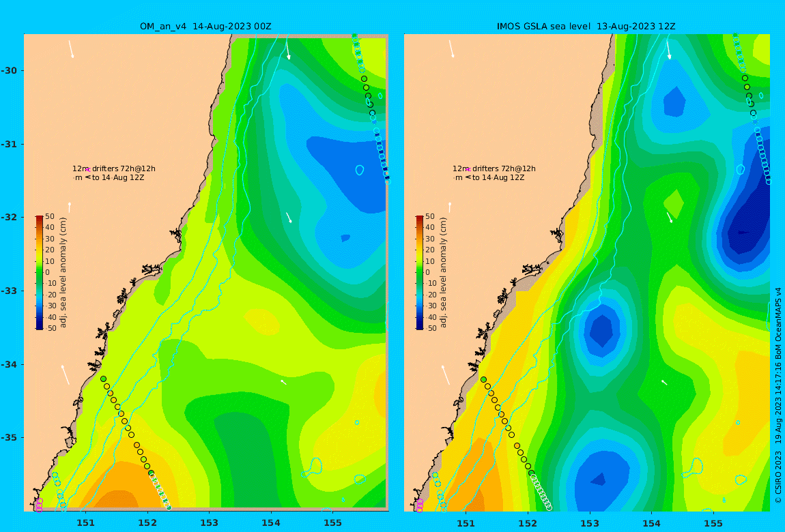
Task: Click 'to 14 Aug 12Z' text in IMOS GSLA map
Action: pos(498,177)
